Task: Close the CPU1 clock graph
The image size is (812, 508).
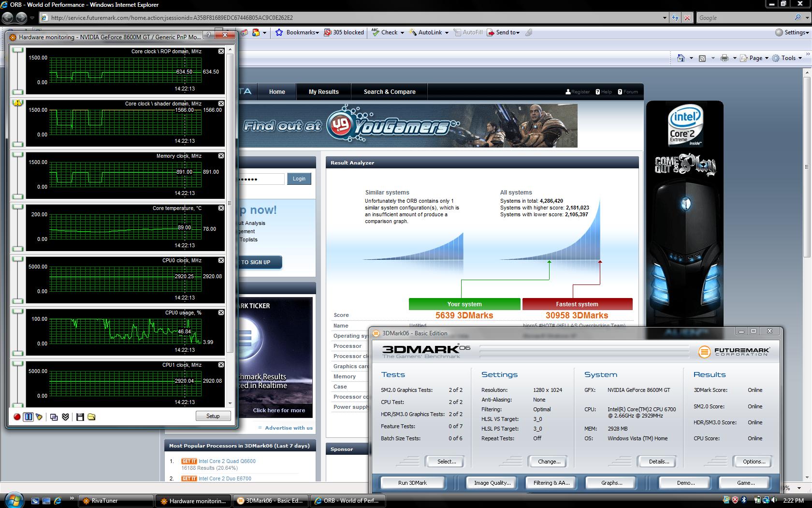Action: [x=221, y=365]
